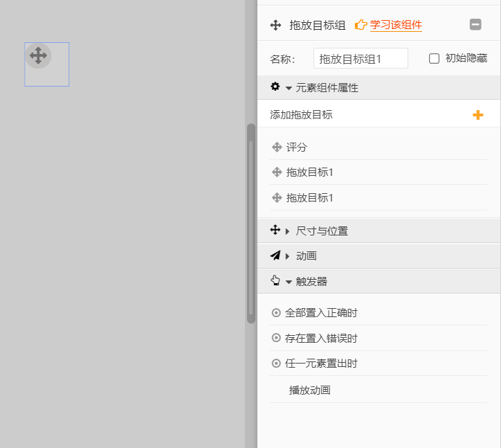Click the paper plane icon beside 动画
The image size is (501, 448).
point(275,256)
